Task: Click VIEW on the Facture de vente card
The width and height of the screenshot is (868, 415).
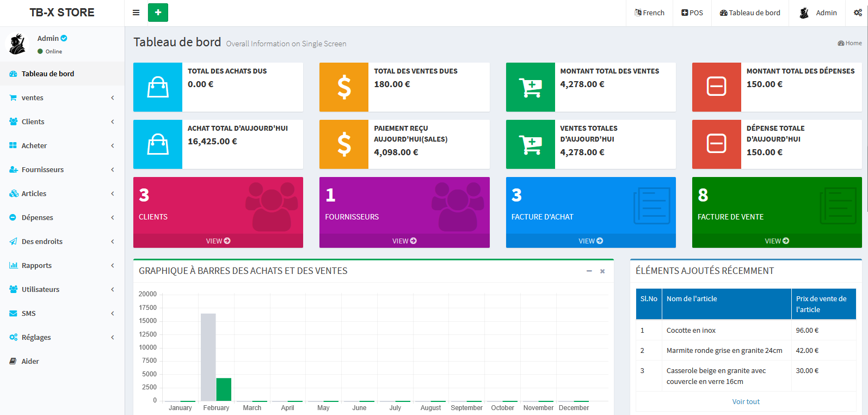Action: coord(777,241)
